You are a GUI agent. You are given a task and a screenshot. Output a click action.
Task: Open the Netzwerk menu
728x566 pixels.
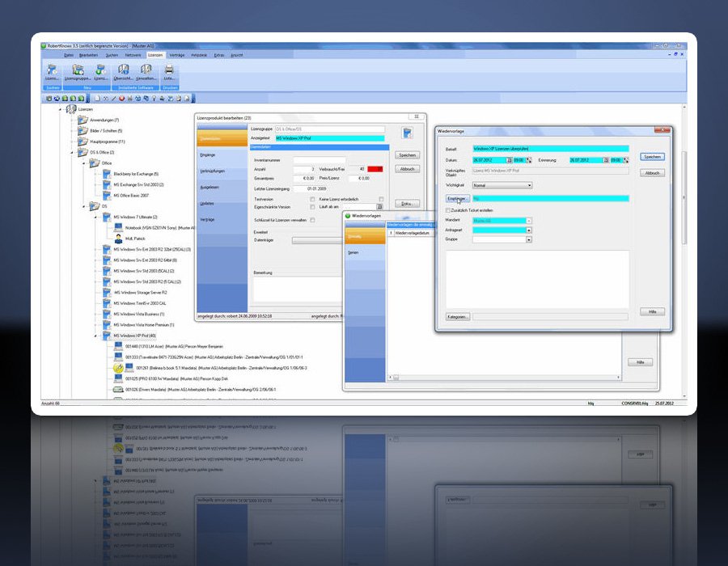click(x=133, y=55)
